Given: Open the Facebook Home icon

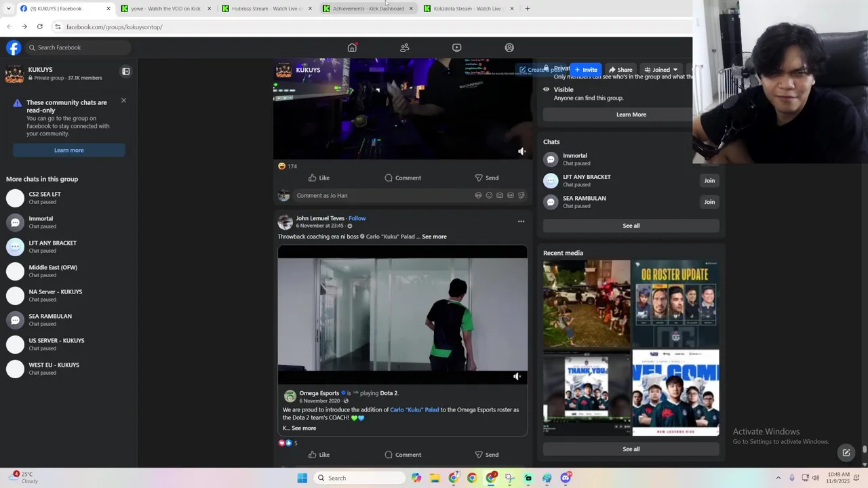Looking at the screenshot, I should (352, 47).
